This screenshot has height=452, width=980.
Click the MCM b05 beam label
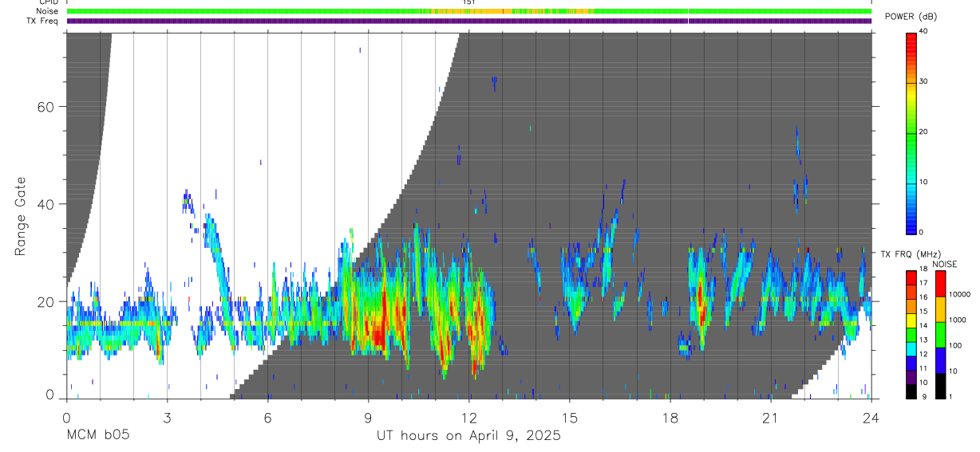click(97, 435)
